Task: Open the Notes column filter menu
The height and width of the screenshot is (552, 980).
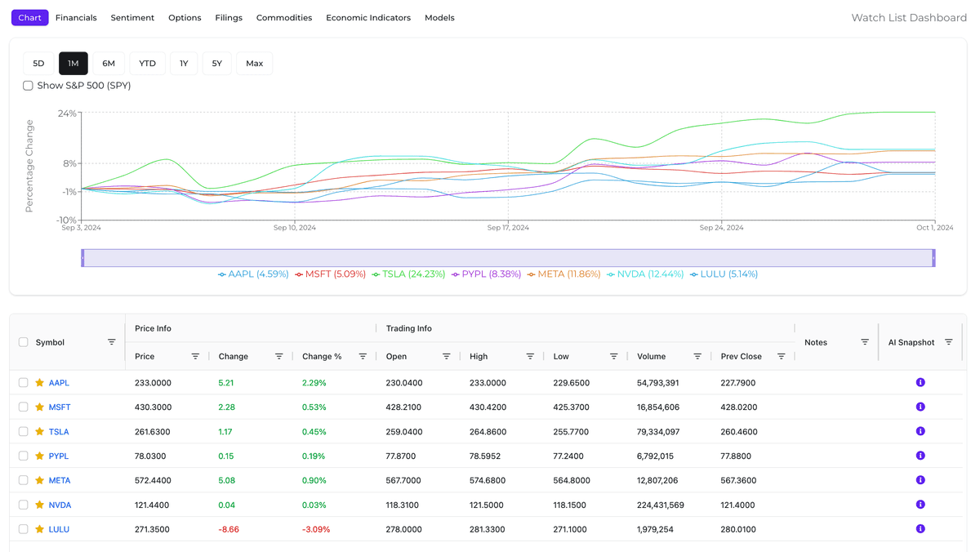Action: (x=865, y=342)
